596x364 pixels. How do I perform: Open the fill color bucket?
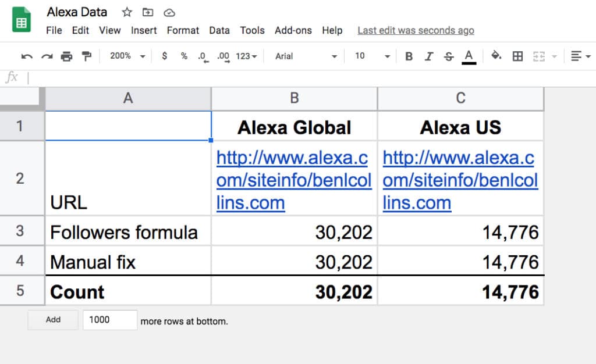pos(496,56)
